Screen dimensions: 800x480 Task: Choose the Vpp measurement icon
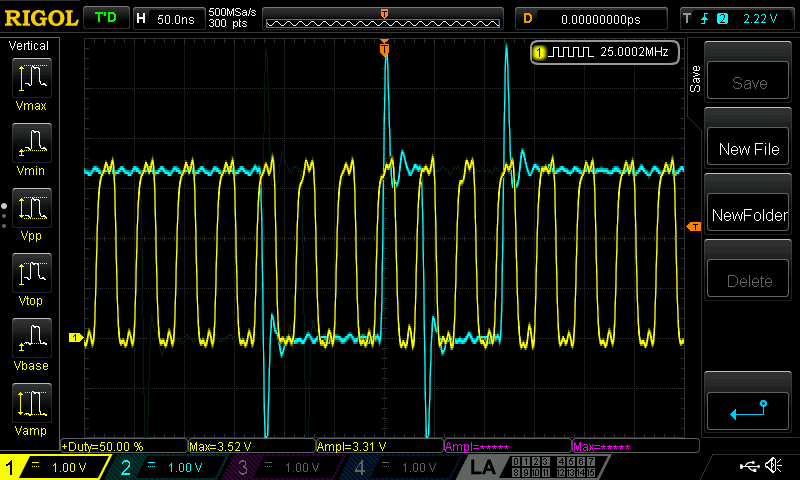(32, 214)
